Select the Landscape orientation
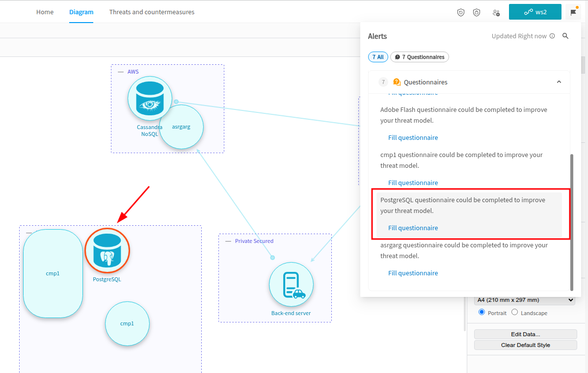The image size is (588, 373). [514, 312]
